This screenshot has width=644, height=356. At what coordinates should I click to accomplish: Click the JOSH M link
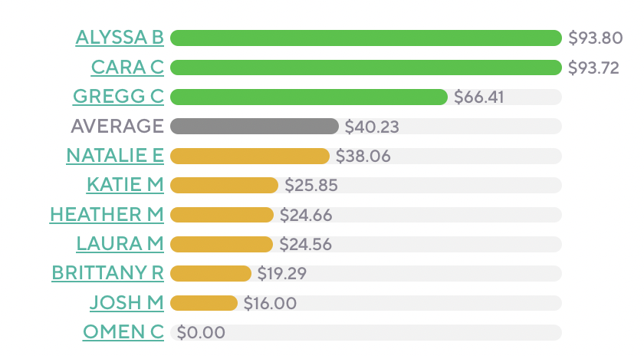click(127, 303)
